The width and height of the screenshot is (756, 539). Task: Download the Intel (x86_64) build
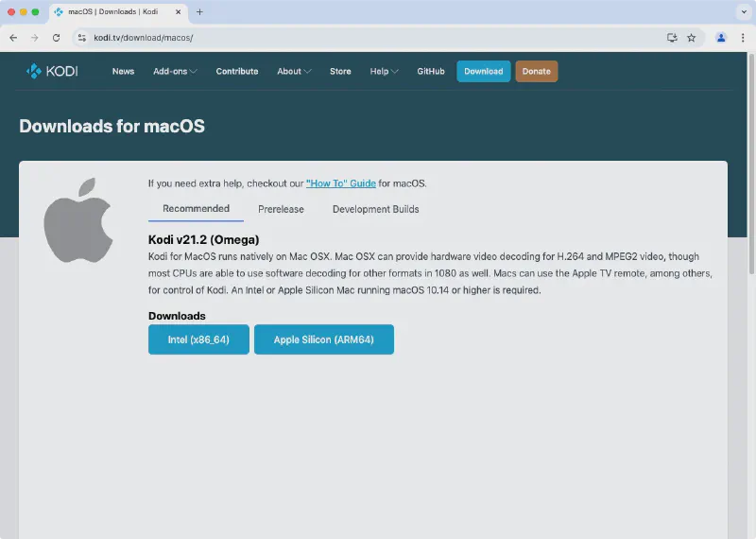coord(198,339)
